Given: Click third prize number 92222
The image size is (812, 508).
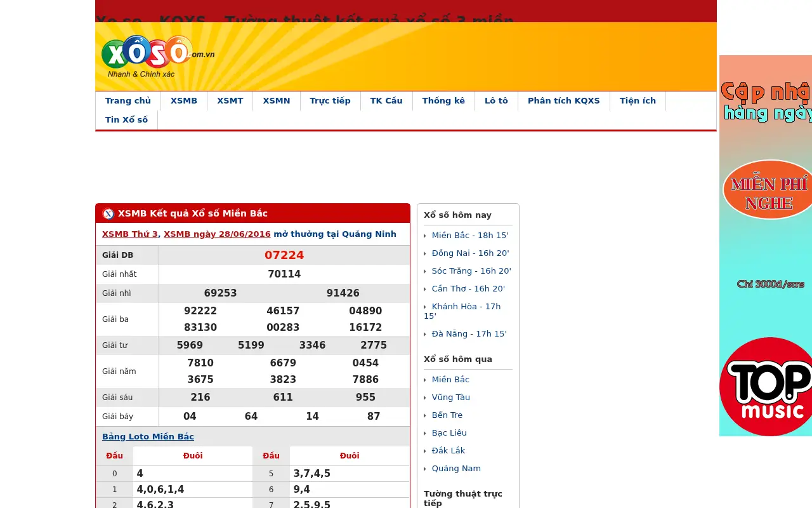Looking at the screenshot, I should (x=200, y=311).
